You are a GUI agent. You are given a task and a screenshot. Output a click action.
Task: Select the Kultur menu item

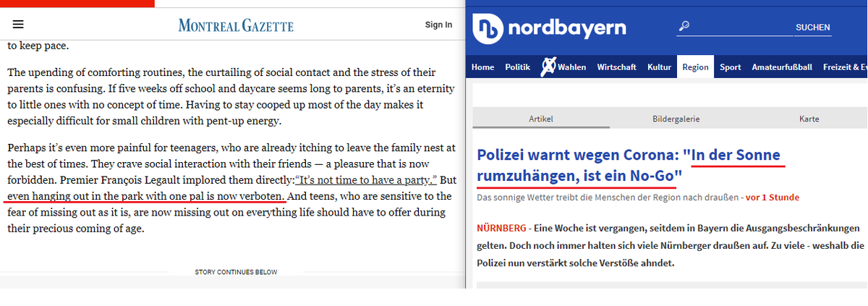(x=660, y=67)
